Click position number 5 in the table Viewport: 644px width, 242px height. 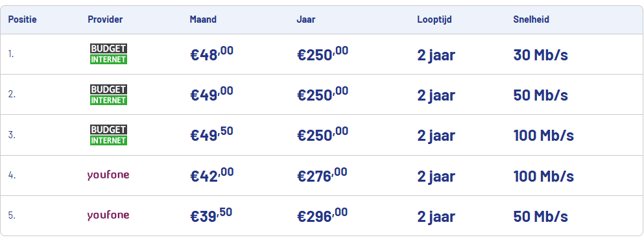(12, 215)
